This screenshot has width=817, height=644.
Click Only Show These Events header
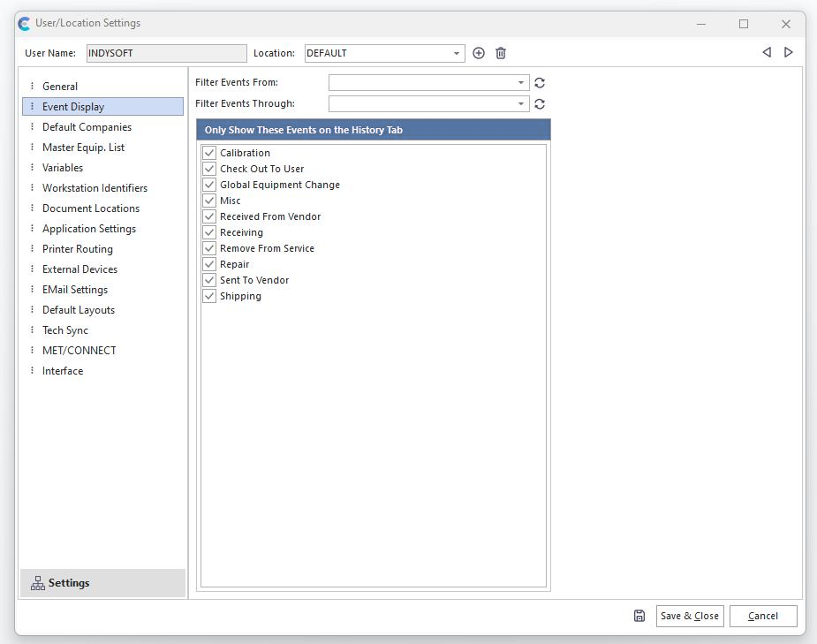pyautogui.click(x=374, y=130)
